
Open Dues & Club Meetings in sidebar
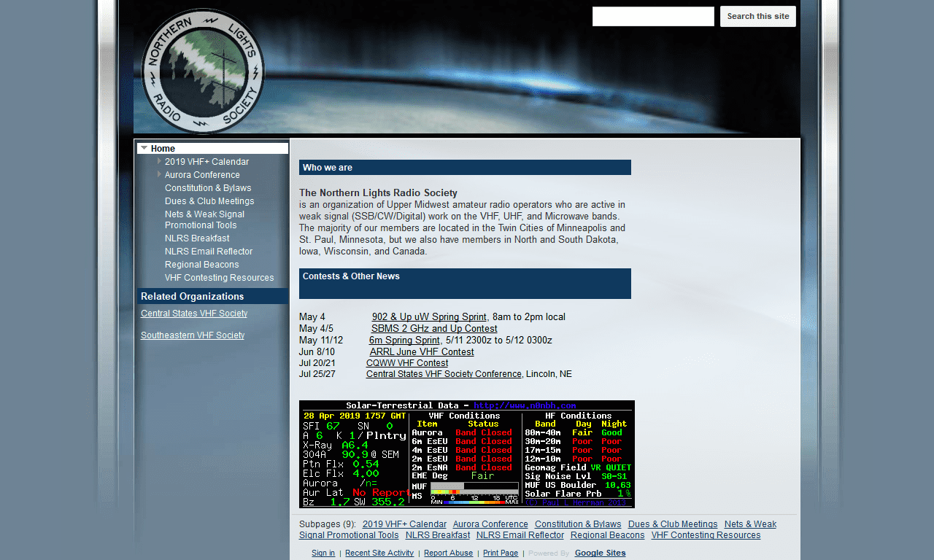tap(209, 201)
